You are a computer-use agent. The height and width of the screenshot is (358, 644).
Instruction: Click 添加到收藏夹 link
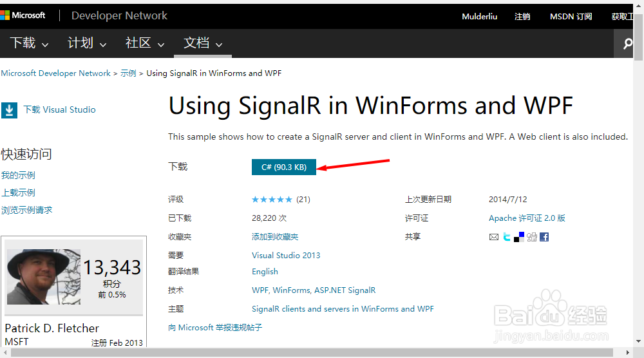coord(275,237)
